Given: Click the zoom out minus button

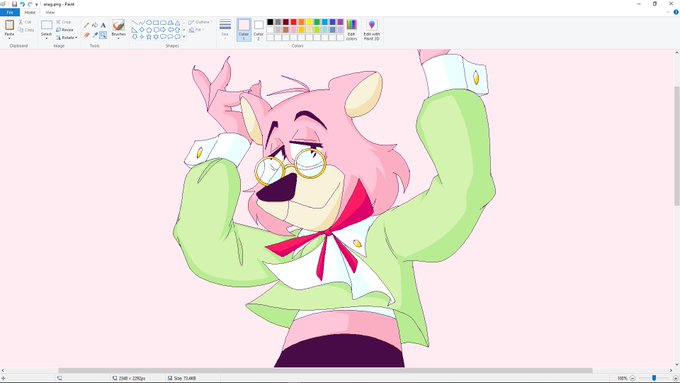Looking at the screenshot, I should [632, 378].
